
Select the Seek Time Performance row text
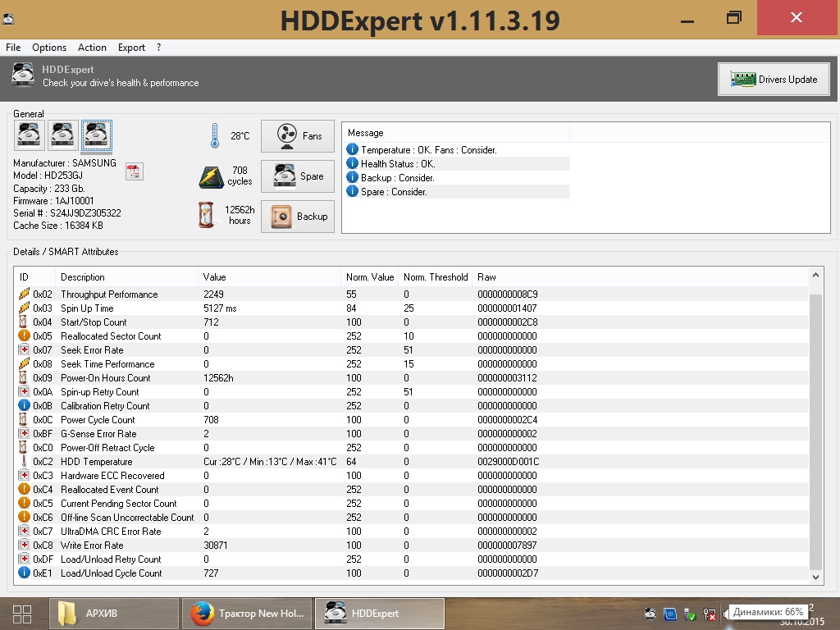[x=107, y=363]
